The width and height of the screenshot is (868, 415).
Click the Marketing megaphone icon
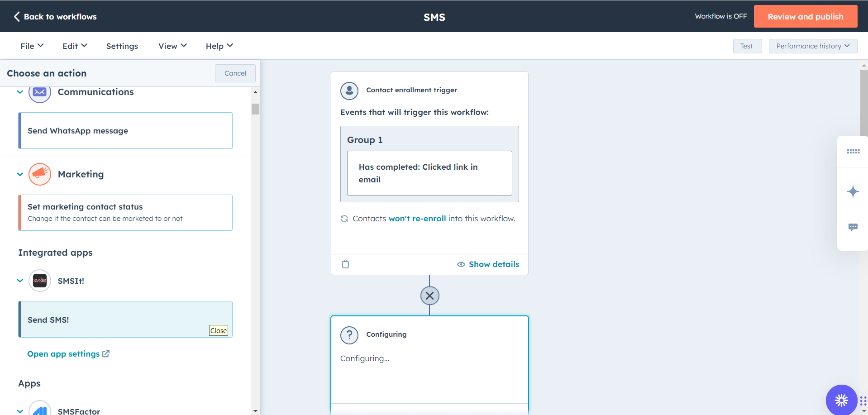[39, 174]
